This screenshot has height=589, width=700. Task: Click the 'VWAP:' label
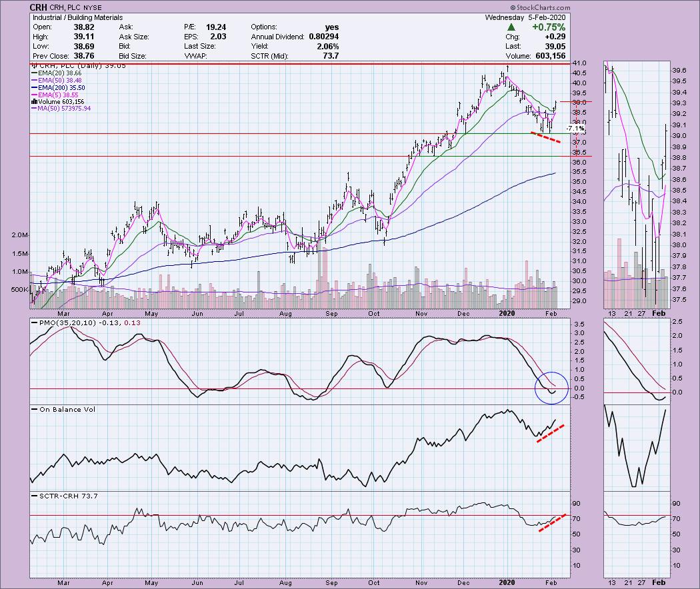pos(195,56)
